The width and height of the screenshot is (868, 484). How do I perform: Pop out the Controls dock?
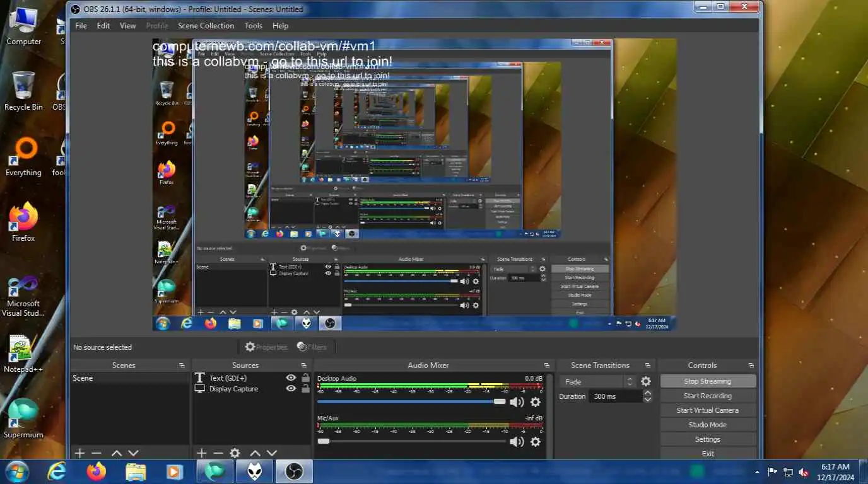751,366
